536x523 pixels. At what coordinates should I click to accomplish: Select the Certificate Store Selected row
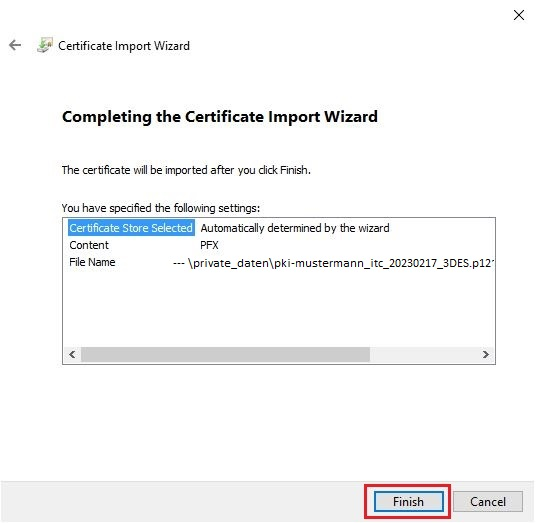click(x=131, y=228)
